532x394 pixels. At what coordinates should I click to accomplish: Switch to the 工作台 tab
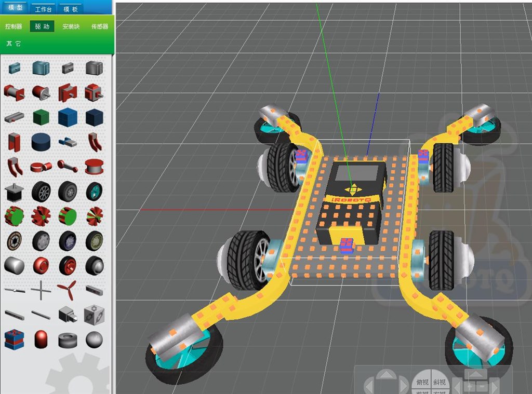(x=44, y=9)
